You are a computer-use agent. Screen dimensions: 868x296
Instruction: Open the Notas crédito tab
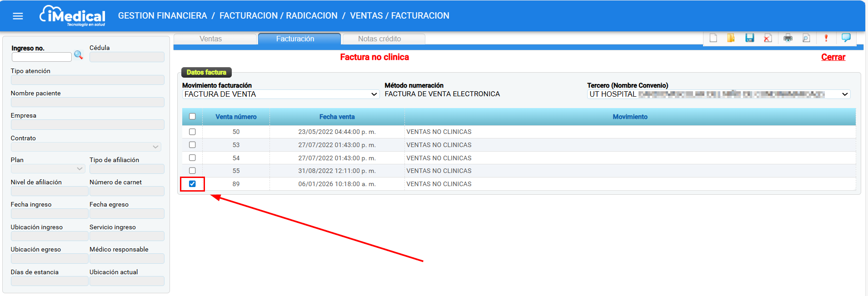coord(384,39)
